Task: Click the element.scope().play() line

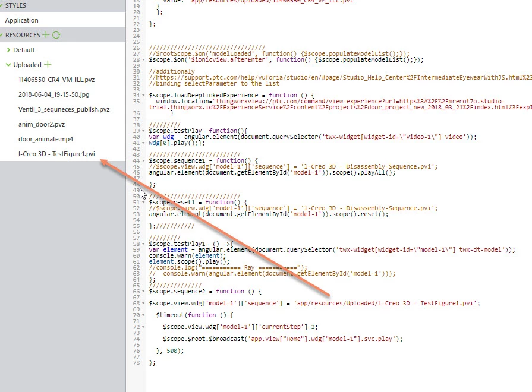Action: coord(190,262)
